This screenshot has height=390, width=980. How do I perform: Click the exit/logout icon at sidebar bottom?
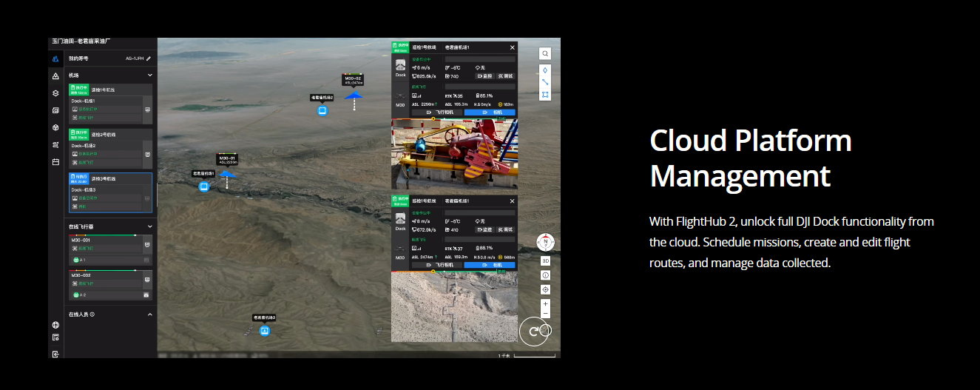pos(55,354)
